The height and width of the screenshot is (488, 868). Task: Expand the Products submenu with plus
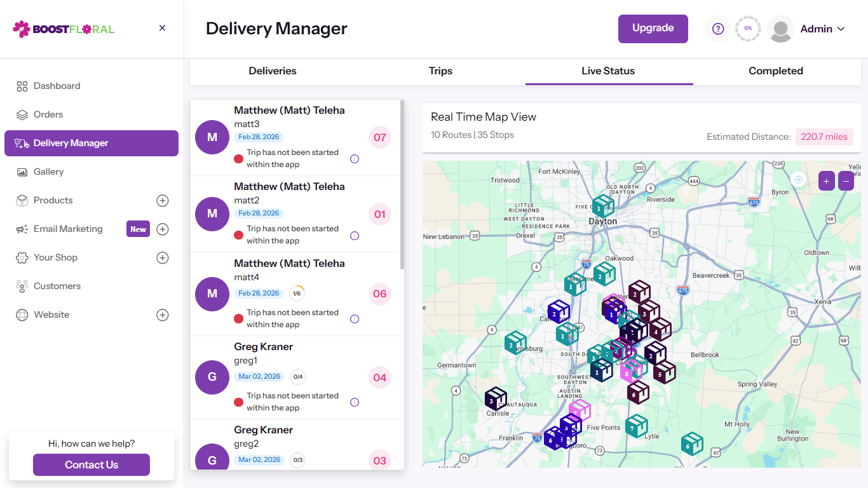pyautogui.click(x=163, y=201)
